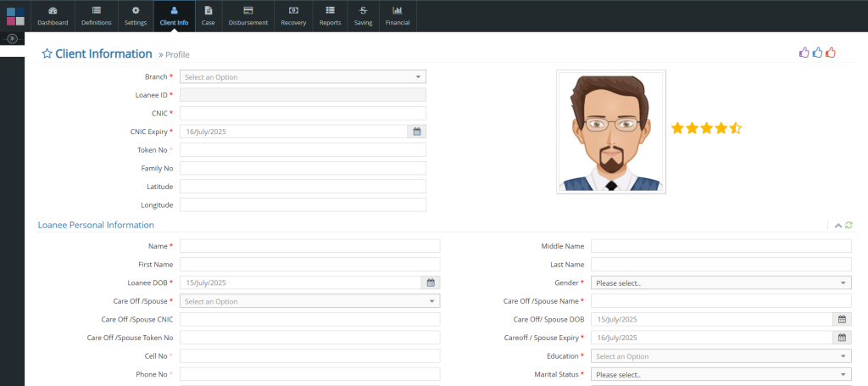Click the Profile breadcrumb link
Screen dimensions: 868x386
click(x=176, y=54)
